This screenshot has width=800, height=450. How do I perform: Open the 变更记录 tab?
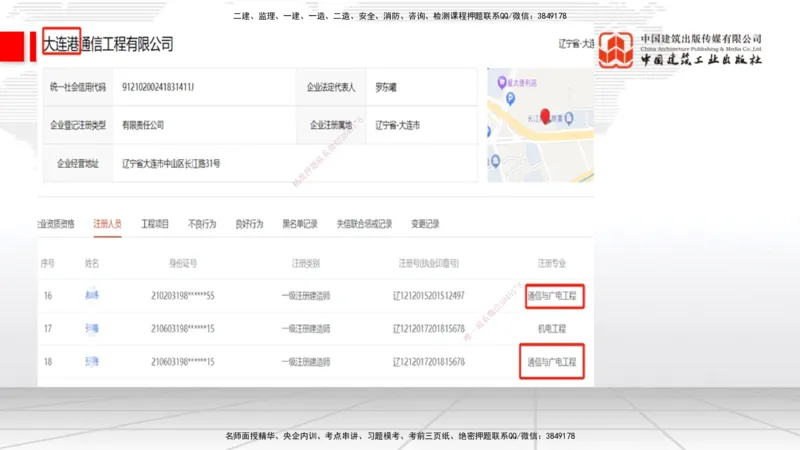point(425,223)
